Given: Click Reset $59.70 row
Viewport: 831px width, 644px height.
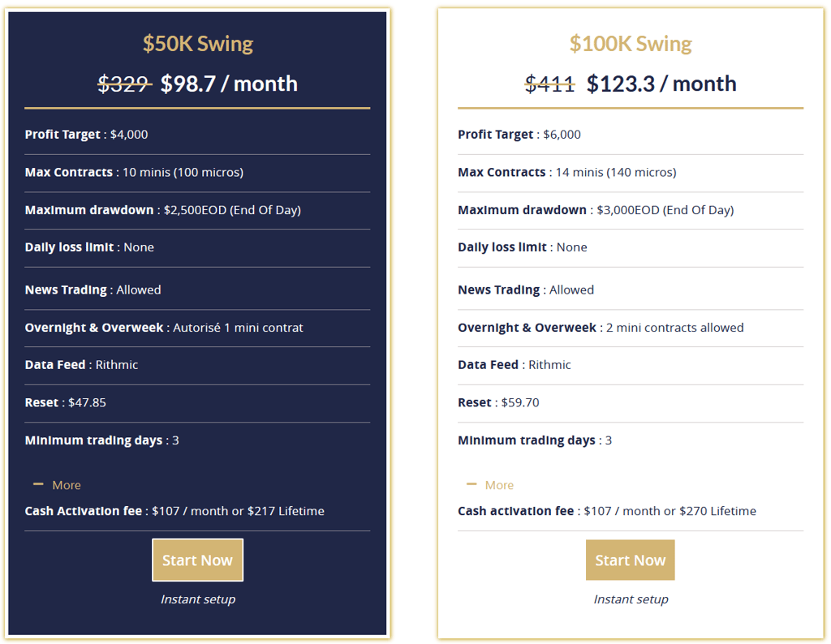Looking at the screenshot, I should [x=631, y=402].
